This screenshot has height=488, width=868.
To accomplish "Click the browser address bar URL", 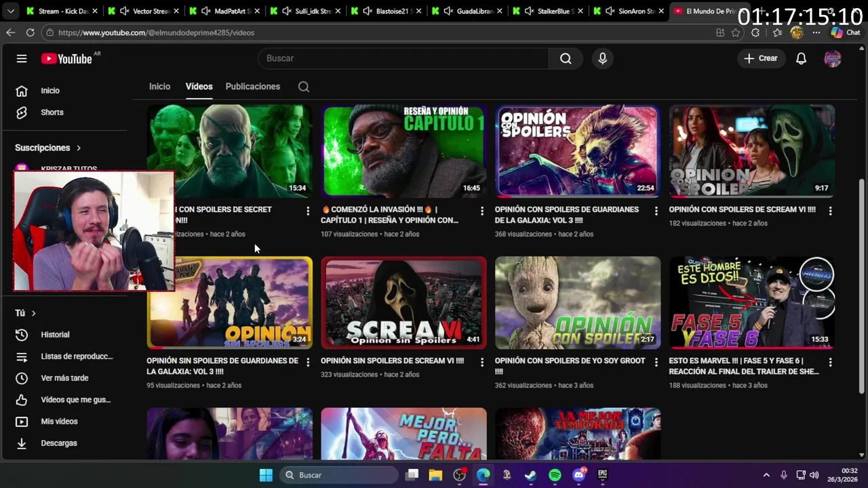I will (x=157, y=33).
